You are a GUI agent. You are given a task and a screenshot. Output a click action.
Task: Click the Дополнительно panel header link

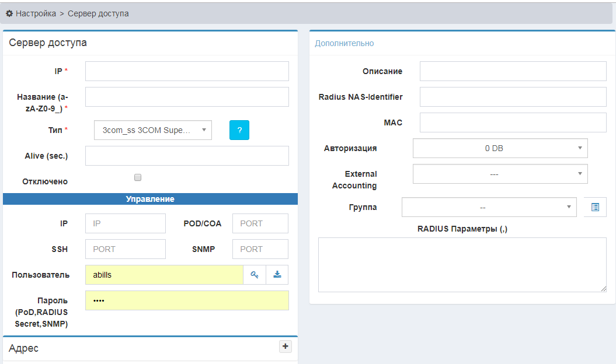(x=344, y=43)
